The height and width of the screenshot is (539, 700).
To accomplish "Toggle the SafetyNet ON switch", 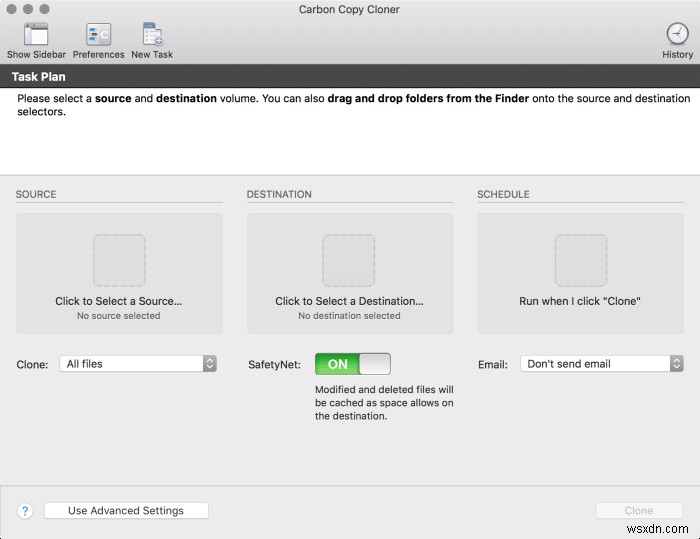I will tap(353, 364).
